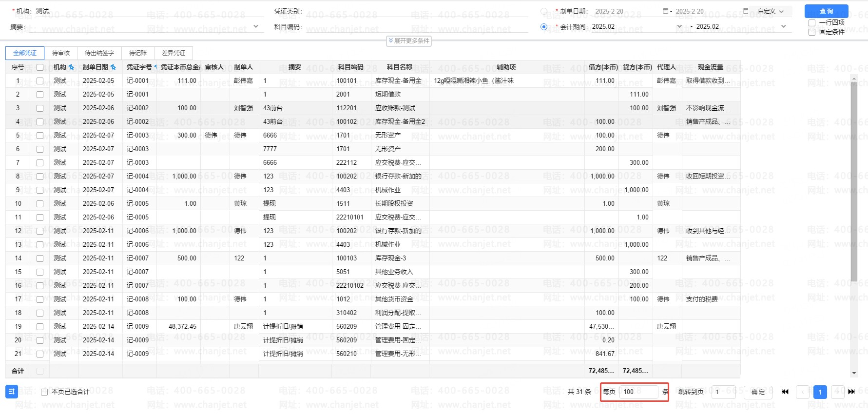Click the blue 查询 button
The width and height of the screenshot is (868, 416).
click(x=826, y=11)
